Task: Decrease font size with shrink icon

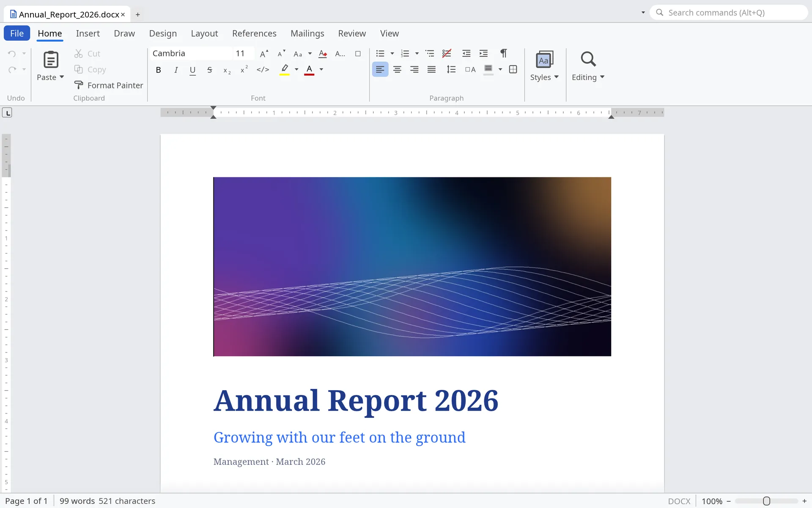Action: [x=281, y=54]
